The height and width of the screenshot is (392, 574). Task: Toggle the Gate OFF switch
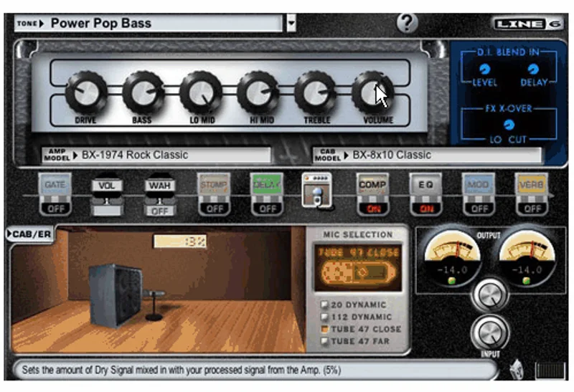pyautogui.click(x=55, y=209)
